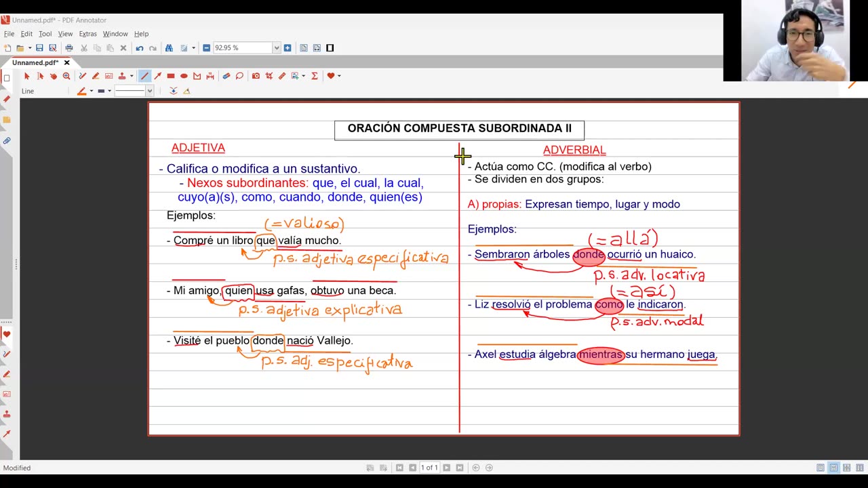Switch to continuous page layout
This screenshot has width=868, height=488.
[833, 468]
